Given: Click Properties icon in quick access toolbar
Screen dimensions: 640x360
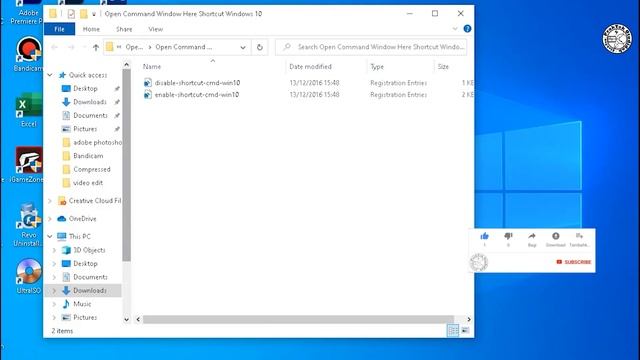Looking at the screenshot, I should coord(71,14).
